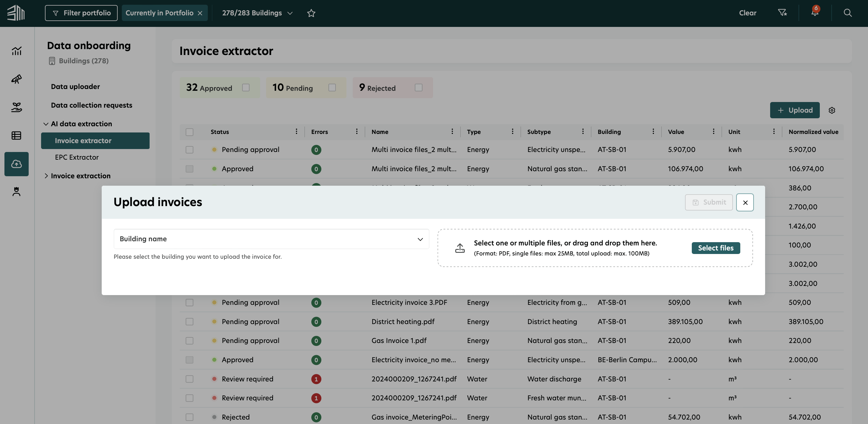This screenshot has width=868, height=424.
Task: Click the favorite star icon
Action: pos(311,13)
